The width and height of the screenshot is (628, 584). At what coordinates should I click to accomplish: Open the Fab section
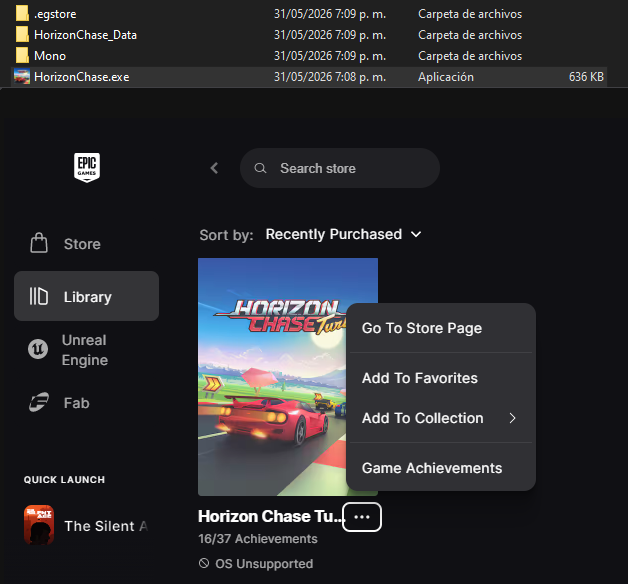point(87,403)
